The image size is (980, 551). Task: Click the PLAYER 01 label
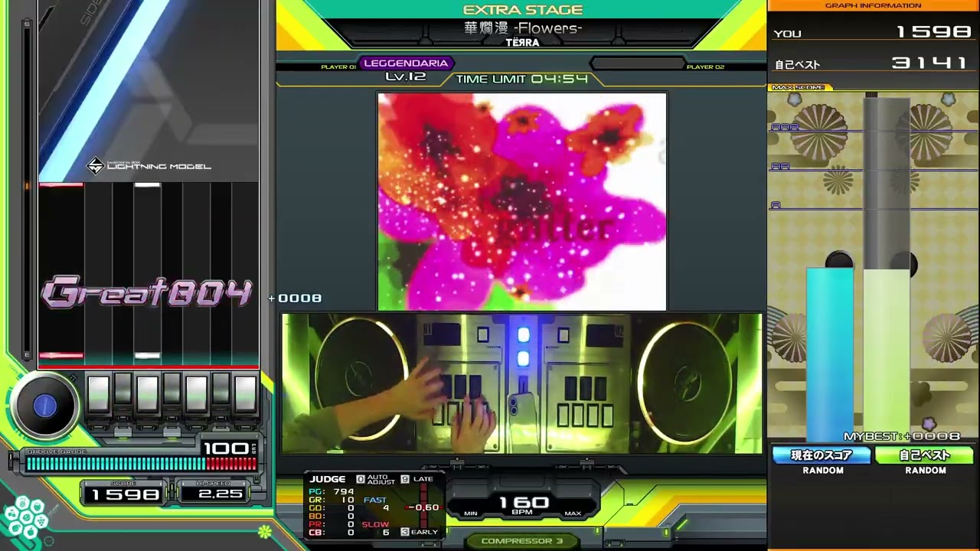tap(338, 67)
